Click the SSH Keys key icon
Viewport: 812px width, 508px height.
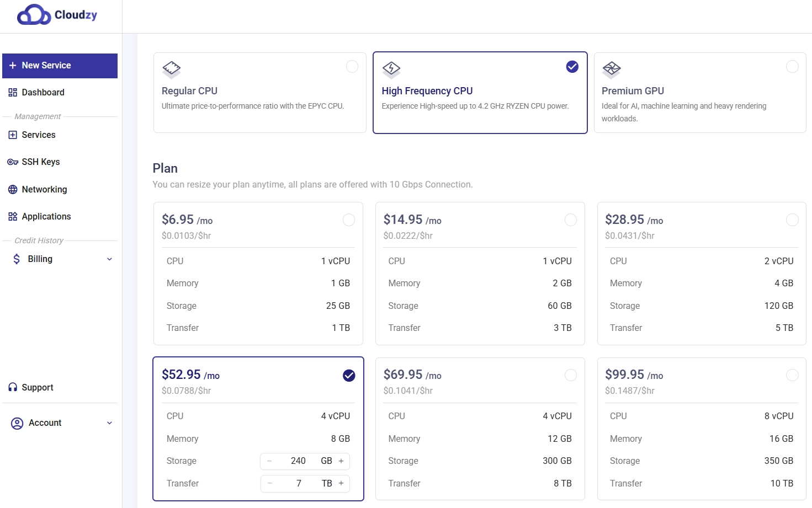(13, 162)
